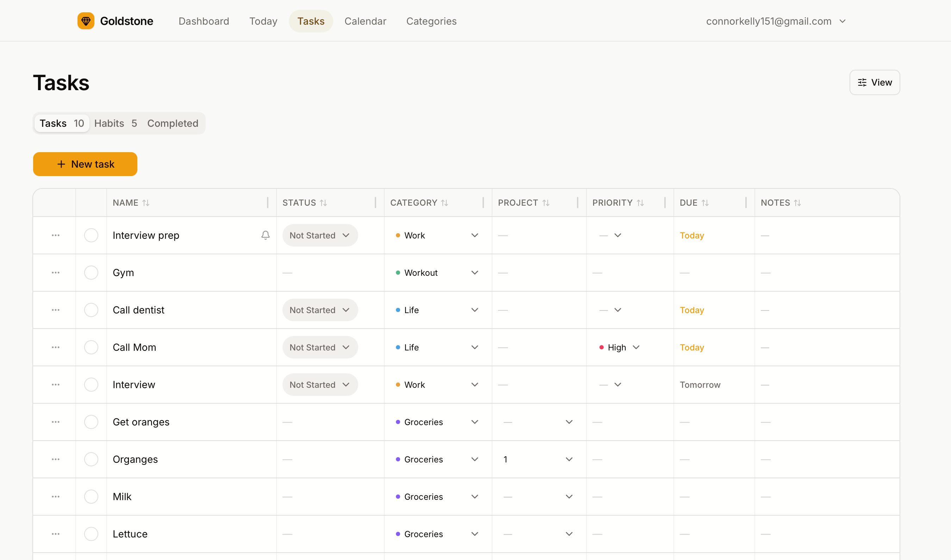Screen dimensions: 951x560
Task: Create a new task
Action: [x=85, y=164]
